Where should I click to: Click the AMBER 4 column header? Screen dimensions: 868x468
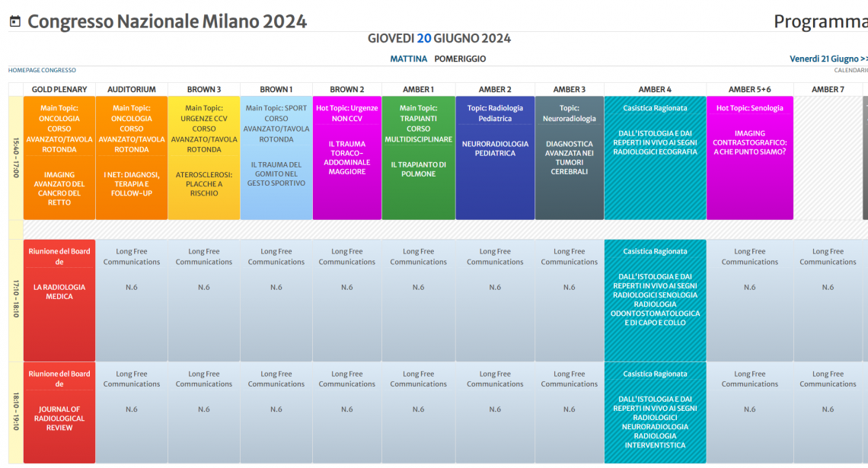[655, 90]
